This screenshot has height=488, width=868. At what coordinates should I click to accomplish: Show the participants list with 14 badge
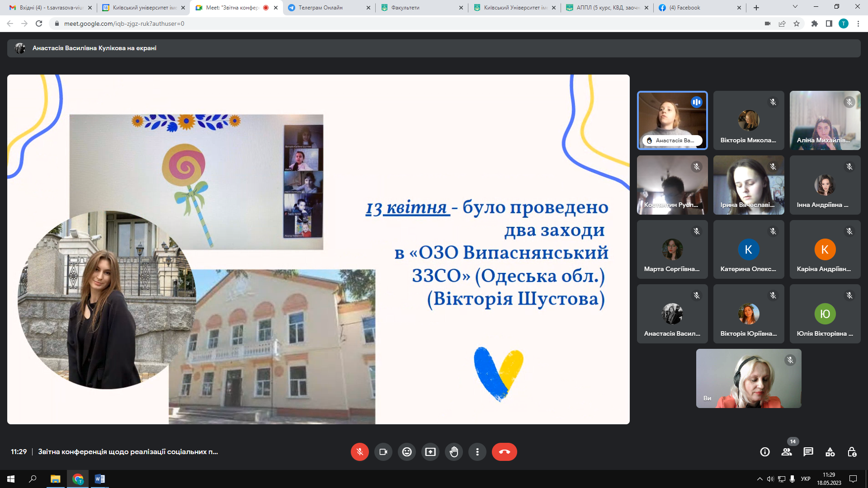tap(787, 452)
